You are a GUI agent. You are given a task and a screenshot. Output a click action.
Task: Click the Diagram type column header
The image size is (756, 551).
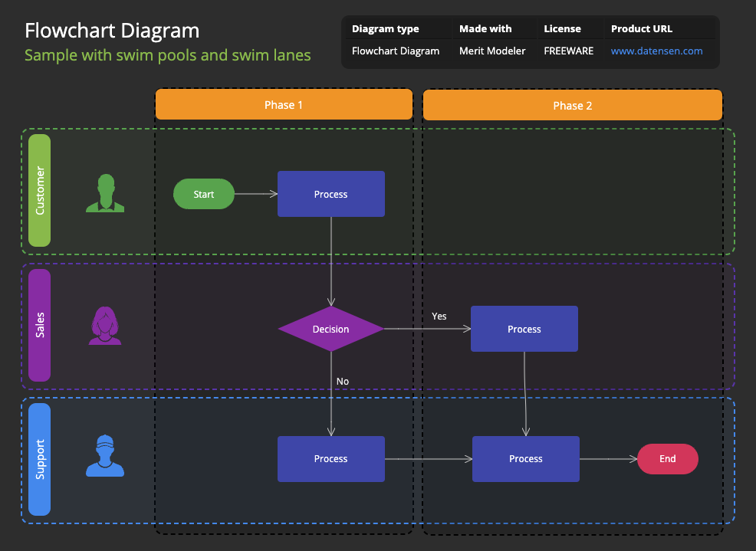(385, 28)
